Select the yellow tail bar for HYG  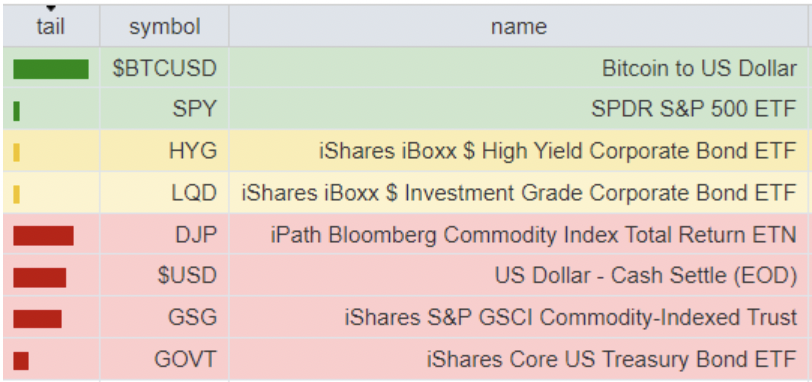click(x=17, y=152)
